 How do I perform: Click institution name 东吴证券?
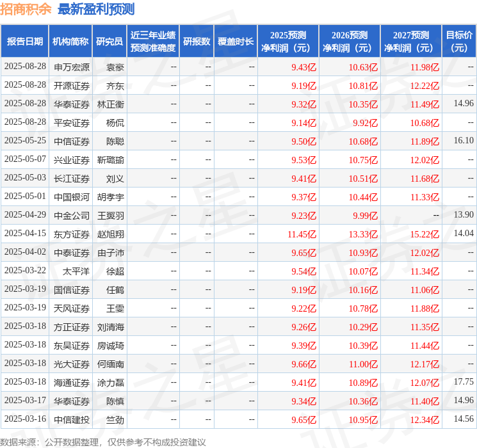[x=72, y=345]
